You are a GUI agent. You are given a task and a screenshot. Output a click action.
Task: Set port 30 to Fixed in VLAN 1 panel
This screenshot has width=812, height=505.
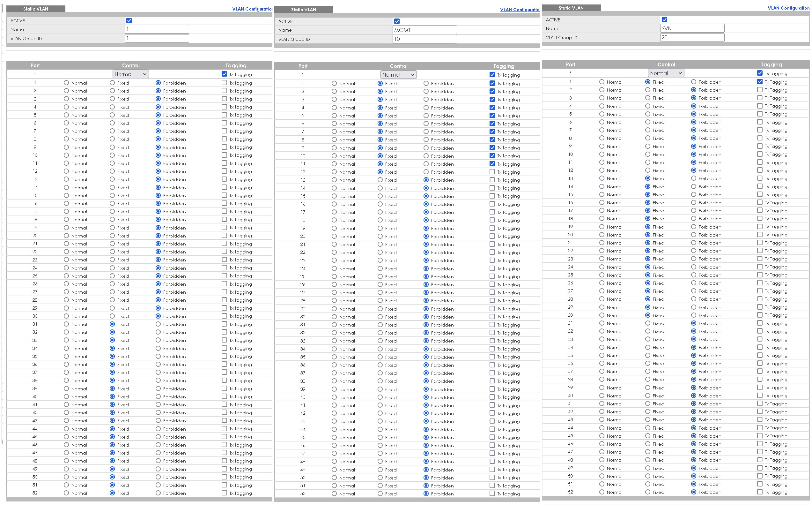112,316
